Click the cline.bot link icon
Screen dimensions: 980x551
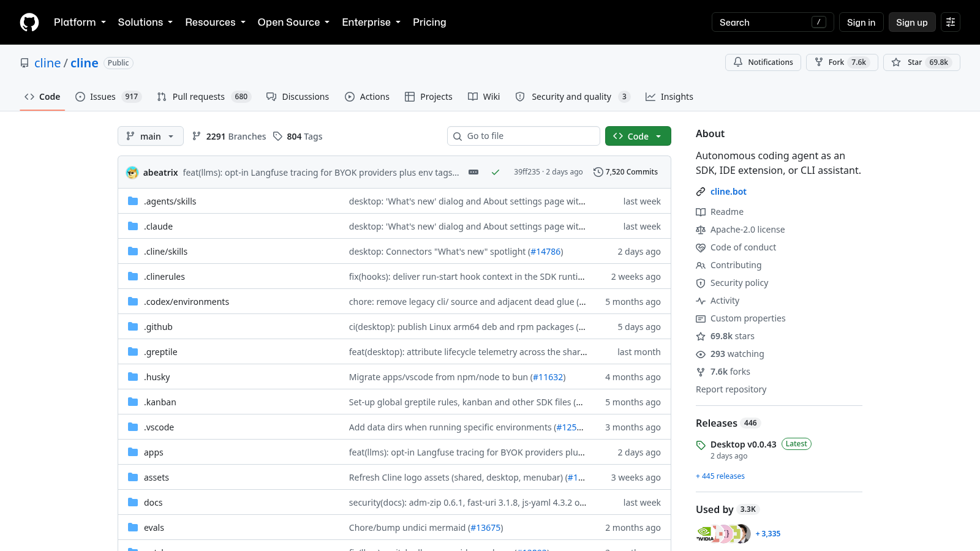pyautogui.click(x=701, y=192)
